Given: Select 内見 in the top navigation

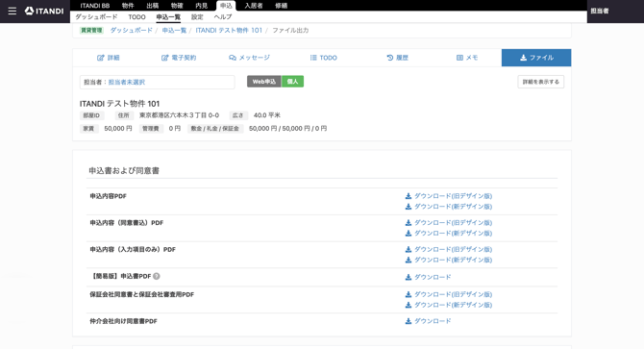Looking at the screenshot, I should (x=201, y=6).
